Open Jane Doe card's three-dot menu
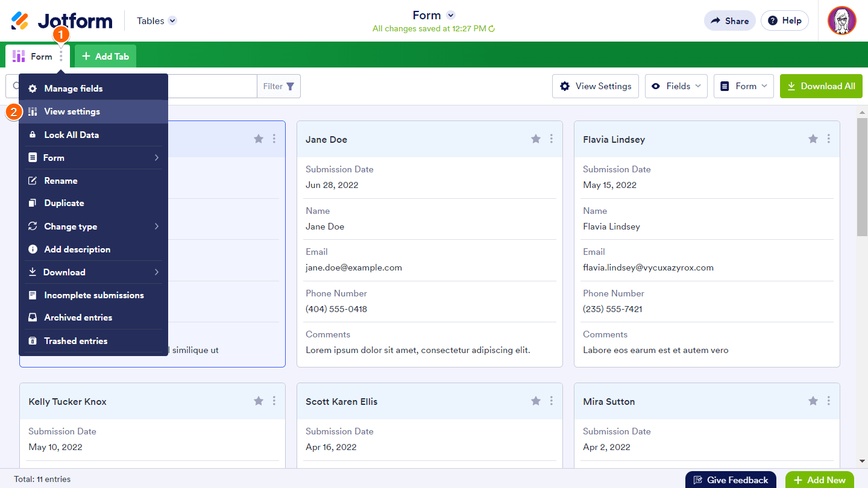Screen dimensions: 868x488 [x=552, y=139]
